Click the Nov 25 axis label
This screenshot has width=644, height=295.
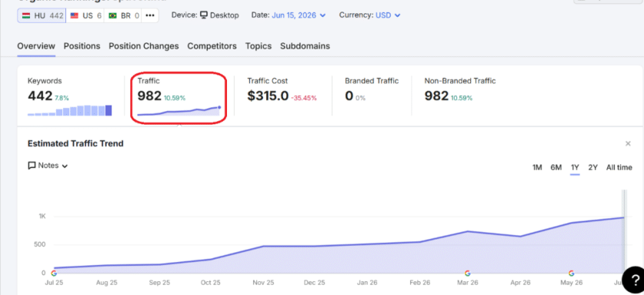(262, 283)
